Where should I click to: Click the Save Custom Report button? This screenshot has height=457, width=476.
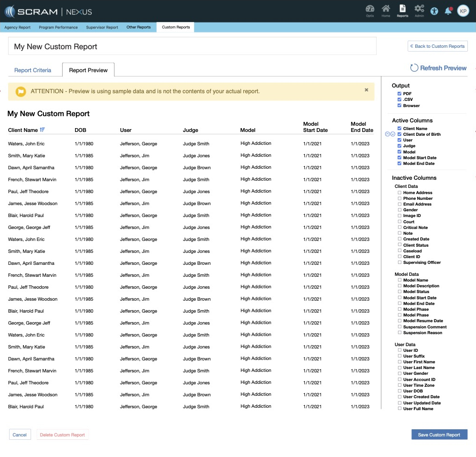(439, 435)
